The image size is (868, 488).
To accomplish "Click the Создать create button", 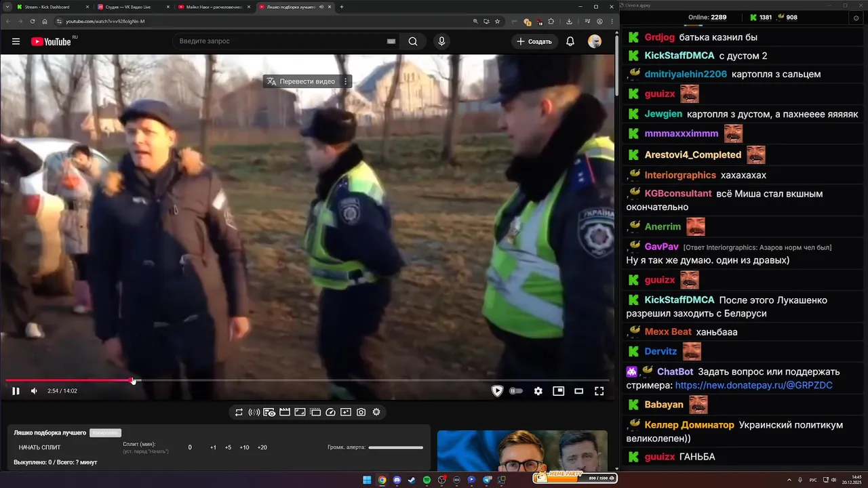I will (534, 41).
